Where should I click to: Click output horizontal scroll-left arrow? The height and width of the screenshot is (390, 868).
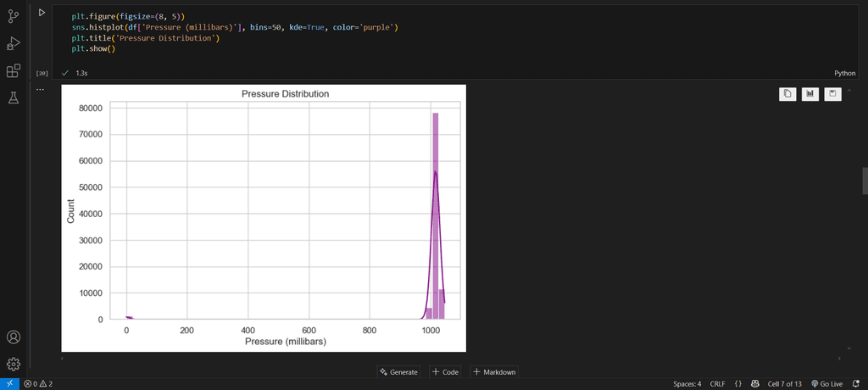click(x=61, y=359)
